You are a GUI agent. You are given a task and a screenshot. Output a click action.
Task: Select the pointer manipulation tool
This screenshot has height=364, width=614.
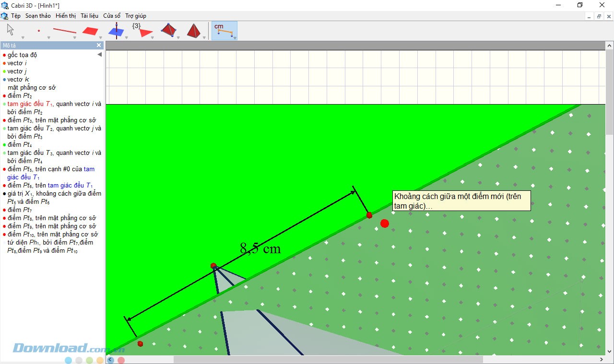pos(10,30)
